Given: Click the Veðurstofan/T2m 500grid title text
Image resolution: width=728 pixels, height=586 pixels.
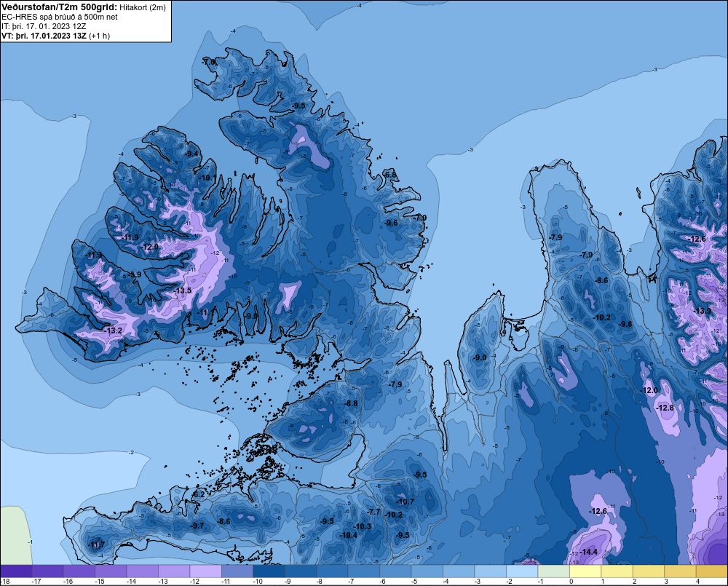Looking at the screenshot, I should click(x=58, y=7).
